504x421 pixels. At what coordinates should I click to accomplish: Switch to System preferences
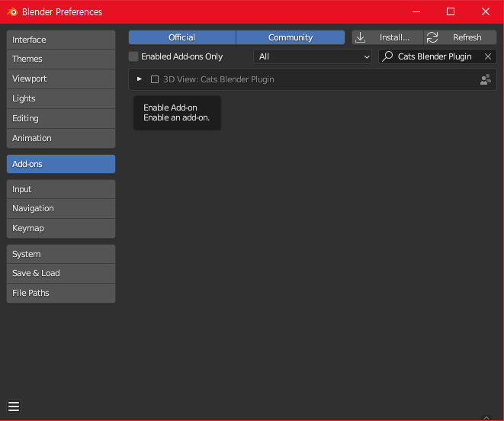click(x=61, y=254)
